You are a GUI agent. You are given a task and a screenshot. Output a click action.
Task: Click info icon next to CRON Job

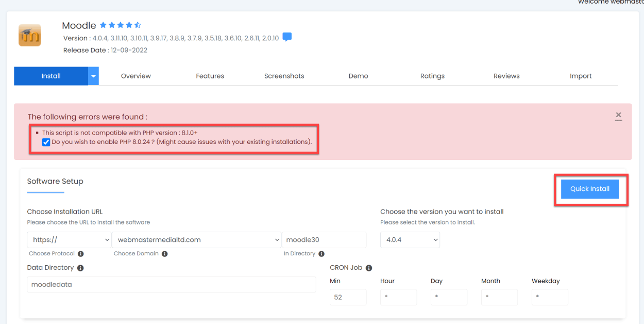coord(369,268)
